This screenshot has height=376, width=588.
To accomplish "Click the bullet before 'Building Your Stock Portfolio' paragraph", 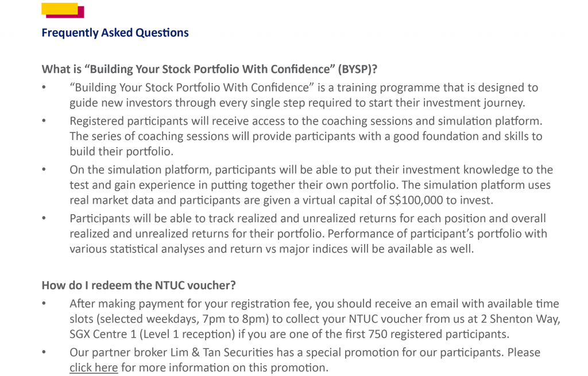I will point(44,88).
